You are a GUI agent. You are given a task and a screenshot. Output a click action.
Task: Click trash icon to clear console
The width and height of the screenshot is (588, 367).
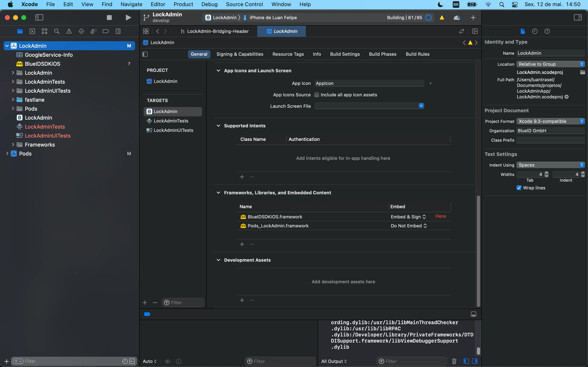[x=454, y=361]
